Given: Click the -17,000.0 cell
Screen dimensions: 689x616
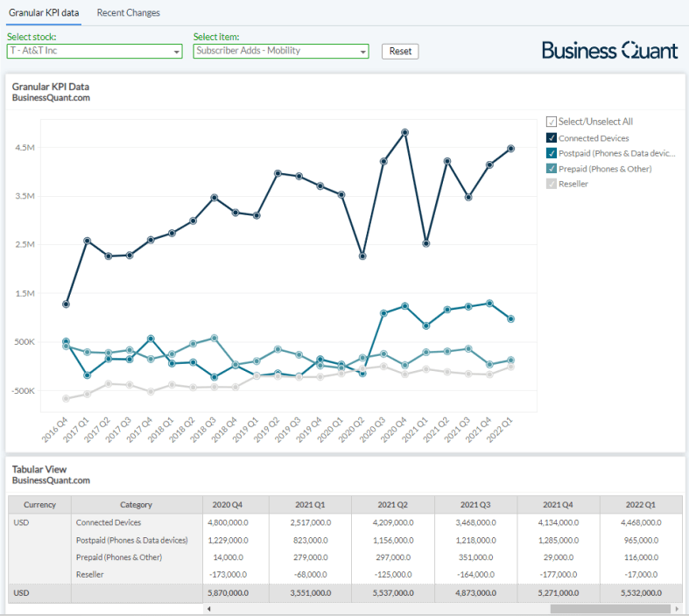Looking at the screenshot, I should [x=641, y=574].
